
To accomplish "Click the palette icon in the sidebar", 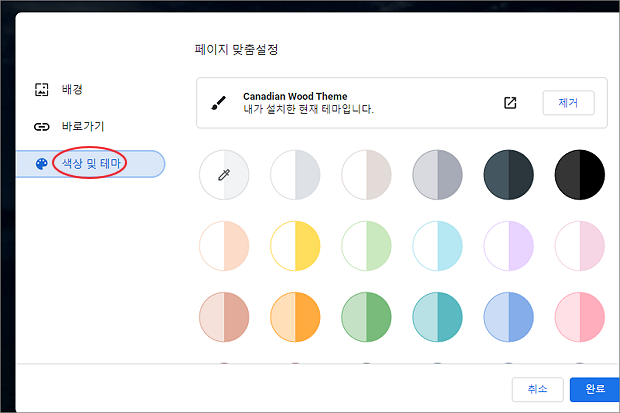I will pos(42,164).
